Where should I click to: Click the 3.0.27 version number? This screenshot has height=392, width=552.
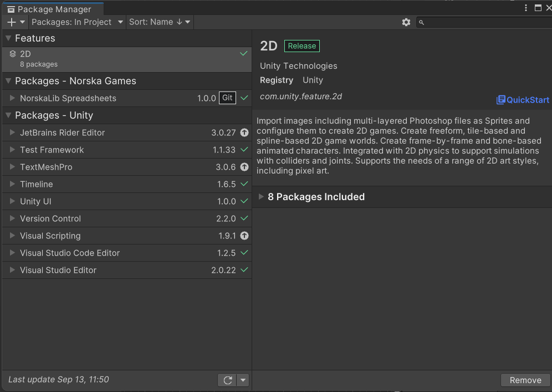(223, 133)
